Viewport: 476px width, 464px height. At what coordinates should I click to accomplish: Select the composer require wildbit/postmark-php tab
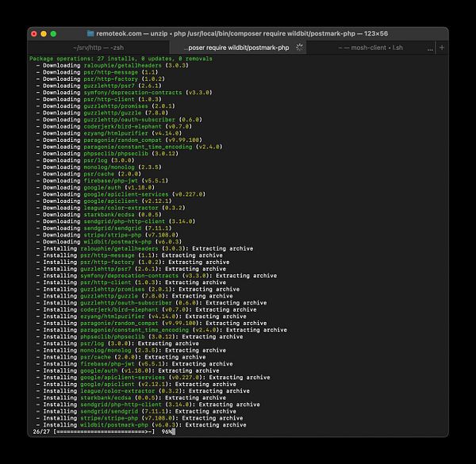point(238,48)
